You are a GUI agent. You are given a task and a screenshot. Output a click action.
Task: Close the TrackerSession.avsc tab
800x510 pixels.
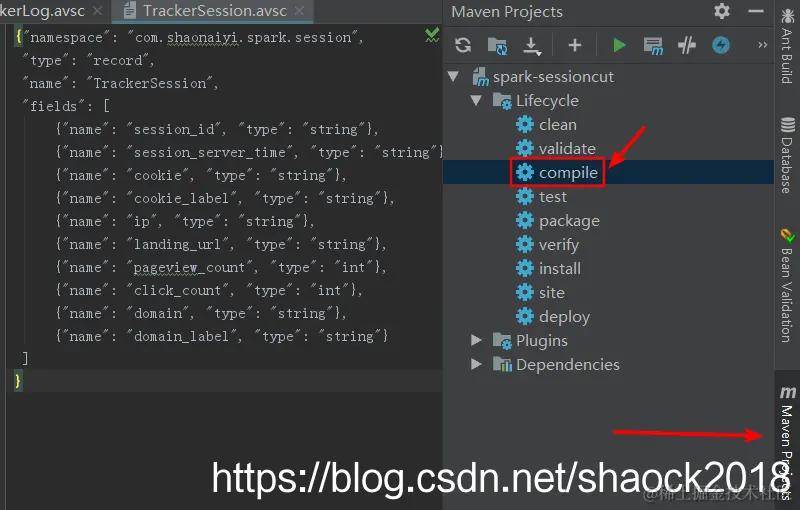(x=300, y=11)
